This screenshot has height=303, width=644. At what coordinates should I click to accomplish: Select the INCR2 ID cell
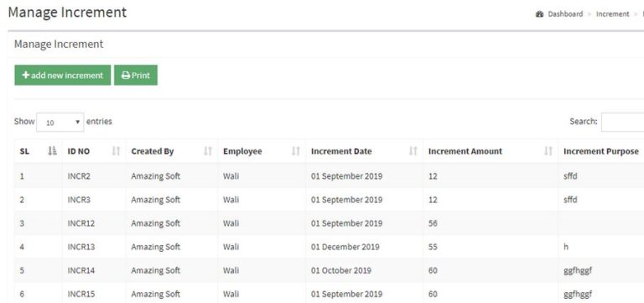94,176
